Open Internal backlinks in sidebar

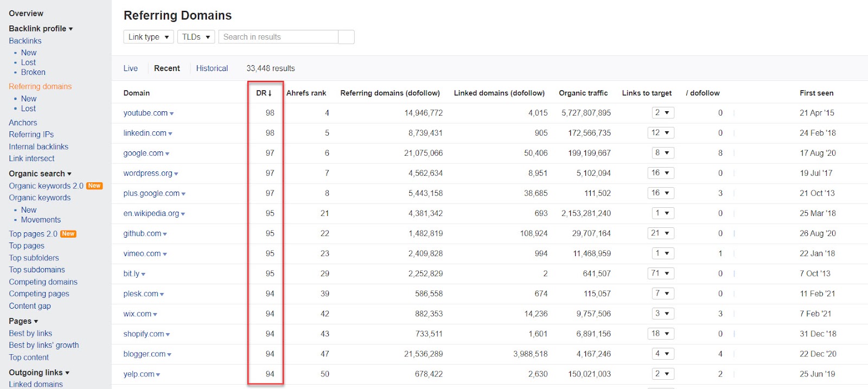(39, 146)
